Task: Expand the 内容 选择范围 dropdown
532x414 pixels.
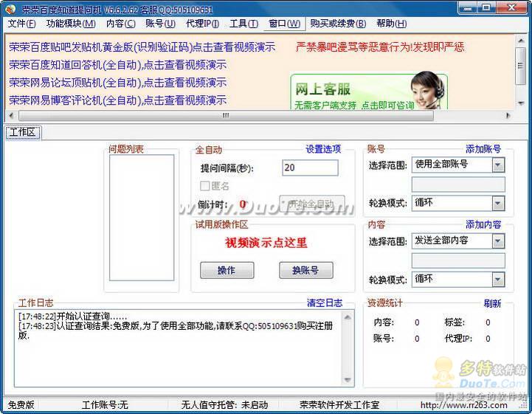Action: pos(498,241)
